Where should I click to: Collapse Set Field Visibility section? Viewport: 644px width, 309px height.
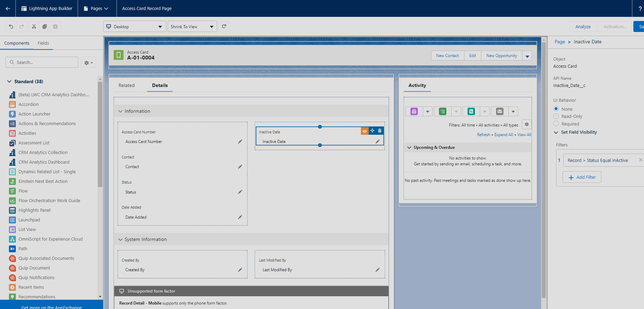coord(556,132)
